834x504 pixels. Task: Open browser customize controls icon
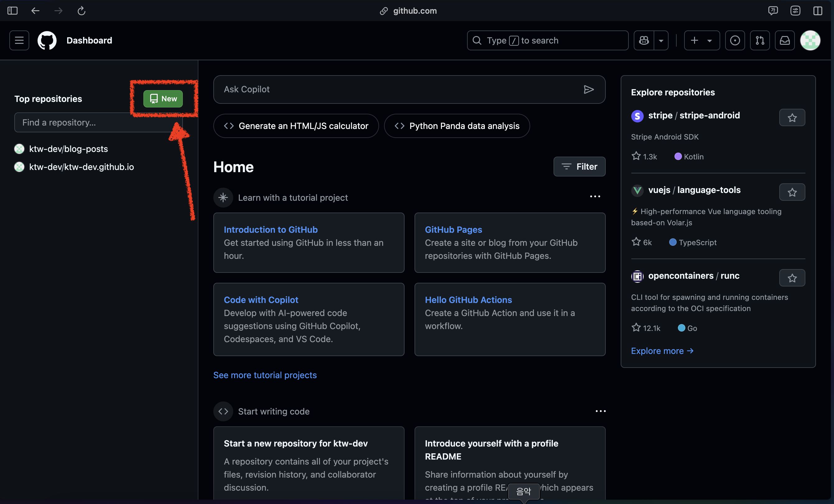(795, 11)
